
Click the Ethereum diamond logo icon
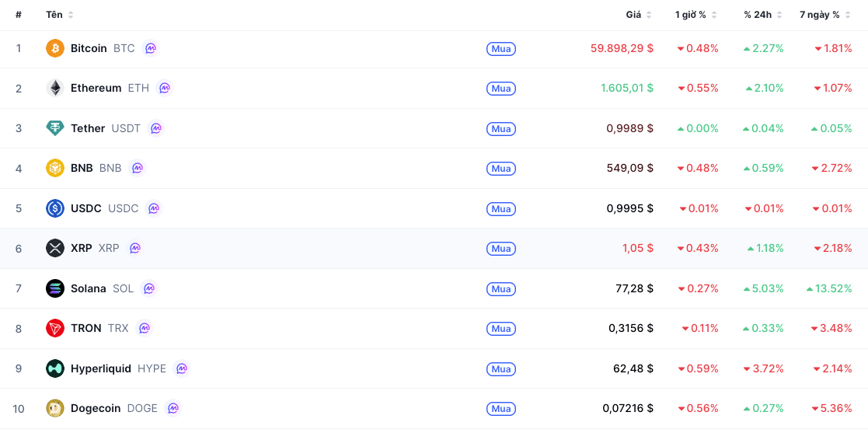coord(55,88)
